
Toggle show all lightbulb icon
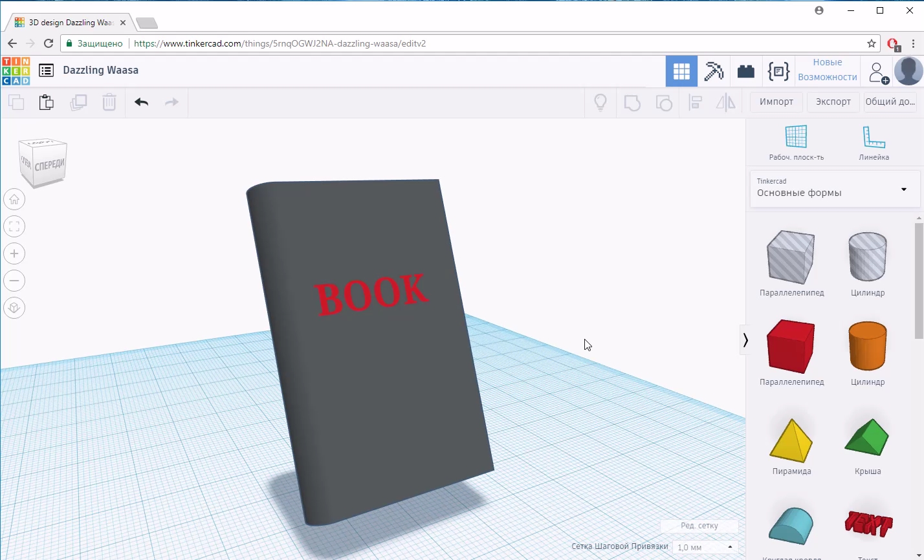[600, 102]
